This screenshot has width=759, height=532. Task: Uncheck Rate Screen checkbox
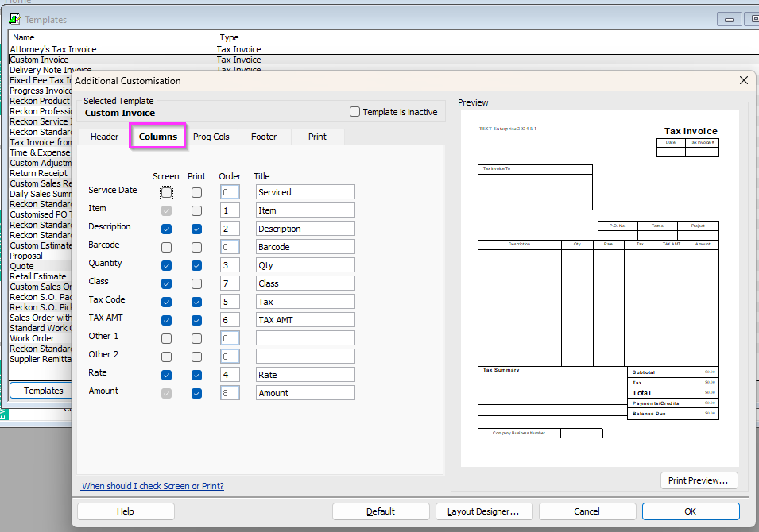click(167, 375)
